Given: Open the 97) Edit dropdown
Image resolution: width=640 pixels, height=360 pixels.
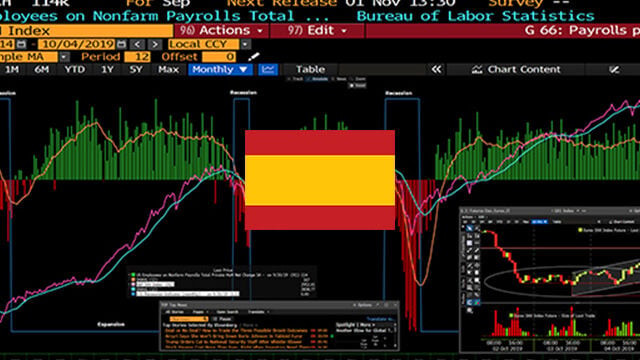Looking at the screenshot, I should click(317, 31).
